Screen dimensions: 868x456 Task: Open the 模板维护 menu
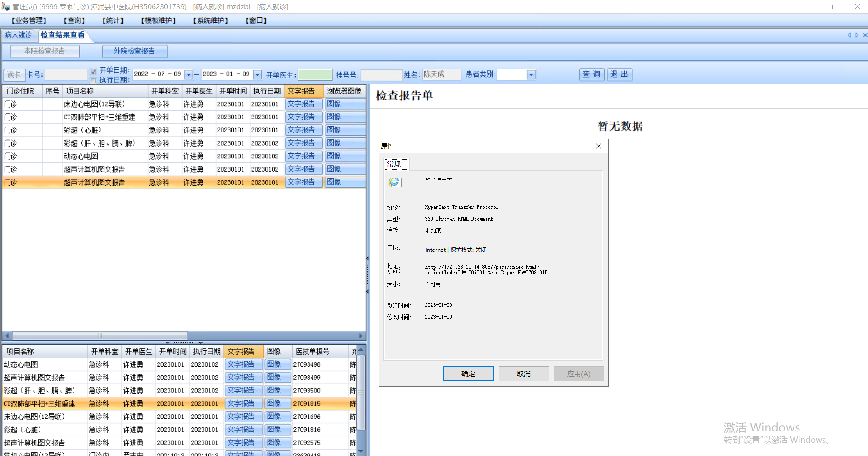click(159, 20)
